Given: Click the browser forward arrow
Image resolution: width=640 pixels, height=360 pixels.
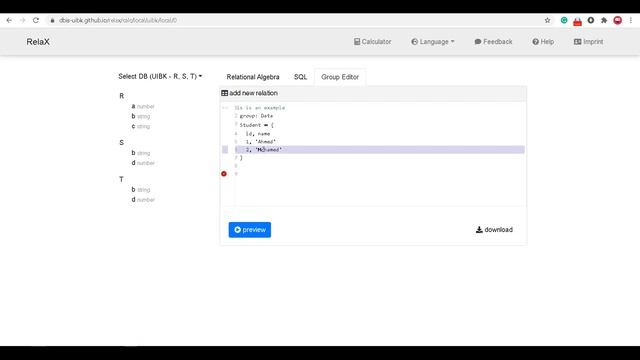Looking at the screenshot, I should click(x=22, y=20).
